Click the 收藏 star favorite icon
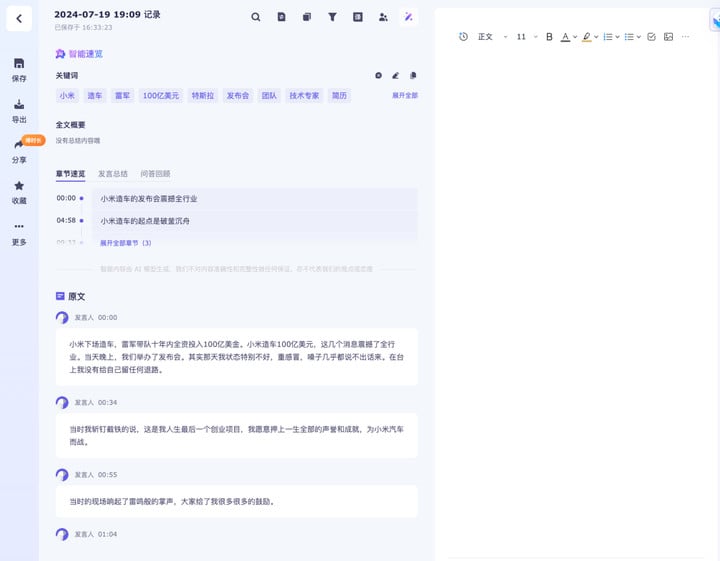This screenshot has height=561, width=720. [x=19, y=185]
